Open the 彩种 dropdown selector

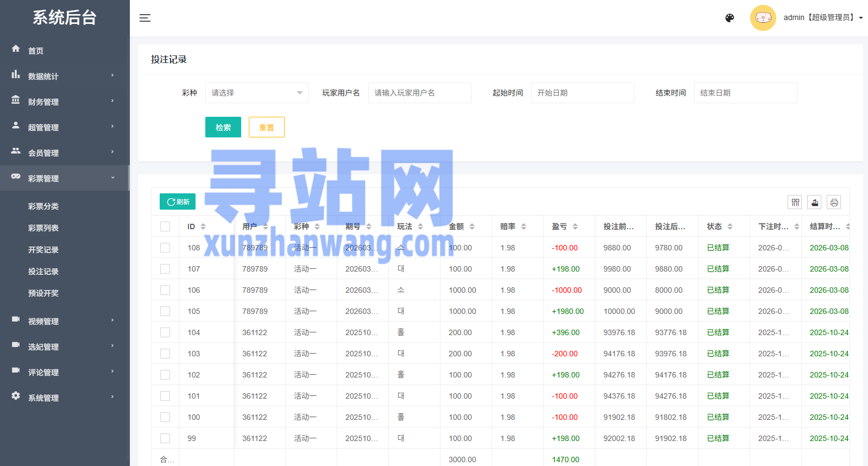256,93
